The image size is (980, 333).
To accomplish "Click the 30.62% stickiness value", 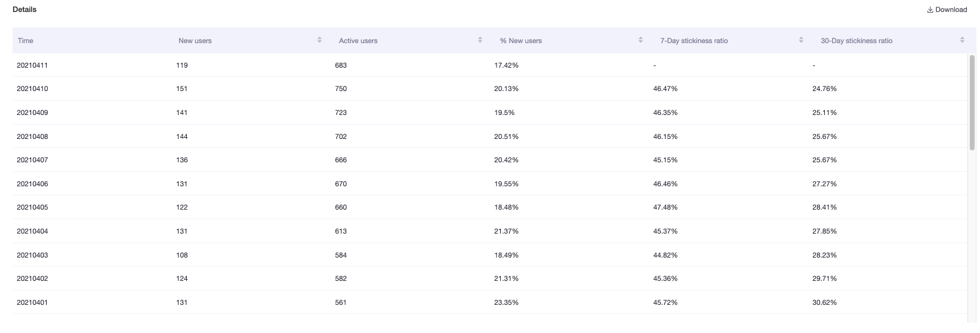I will pos(824,302).
